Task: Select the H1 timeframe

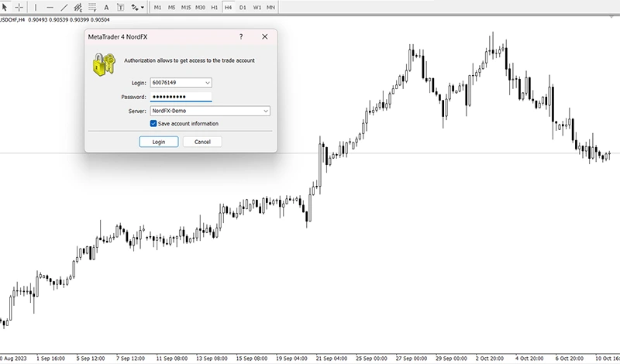Action: [214, 7]
